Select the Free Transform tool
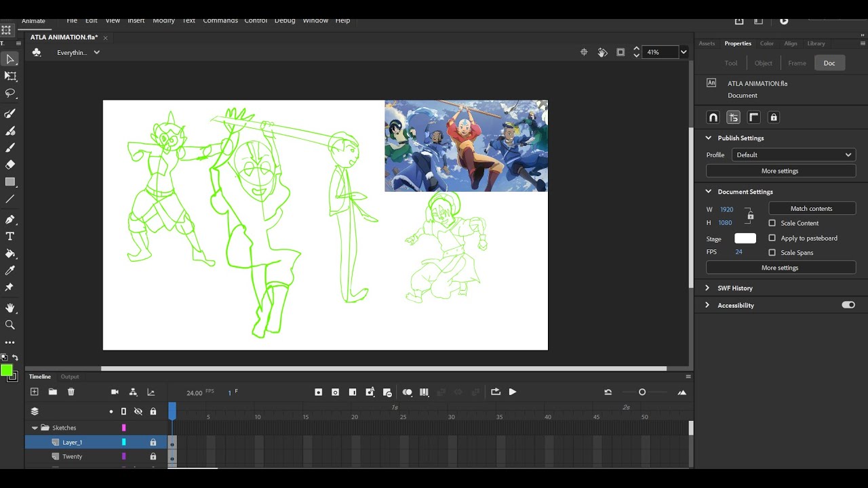 tap(10, 77)
